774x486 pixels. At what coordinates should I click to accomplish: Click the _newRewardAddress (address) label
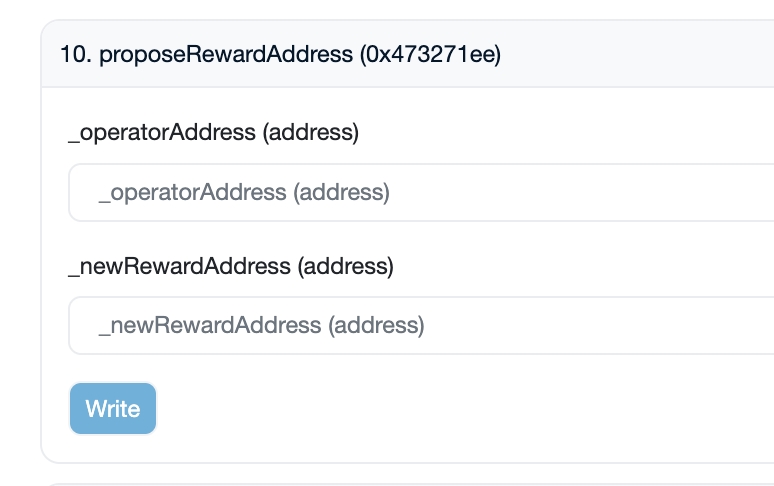coord(231,267)
